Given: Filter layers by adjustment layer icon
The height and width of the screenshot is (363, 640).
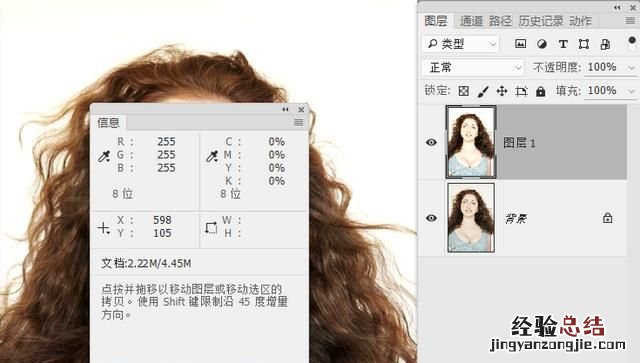Looking at the screenshot, I should click(542, 44).
